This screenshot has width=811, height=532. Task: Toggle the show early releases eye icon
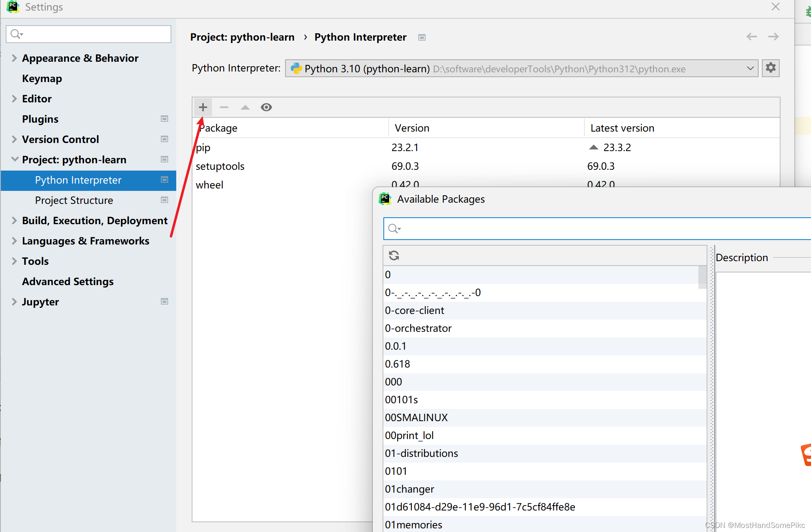click(266, 107)
